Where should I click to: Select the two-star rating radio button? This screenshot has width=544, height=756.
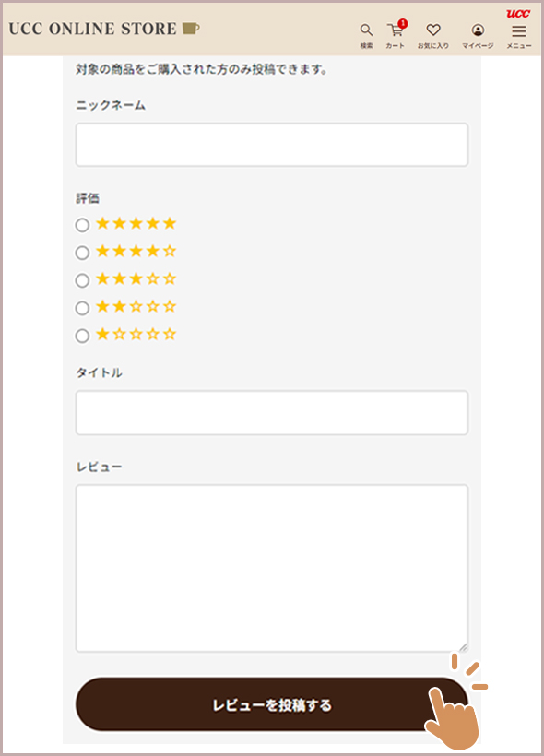click(82, 308)
